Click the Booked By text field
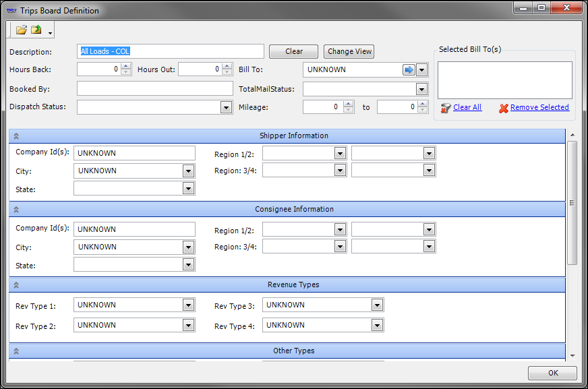 154,89
